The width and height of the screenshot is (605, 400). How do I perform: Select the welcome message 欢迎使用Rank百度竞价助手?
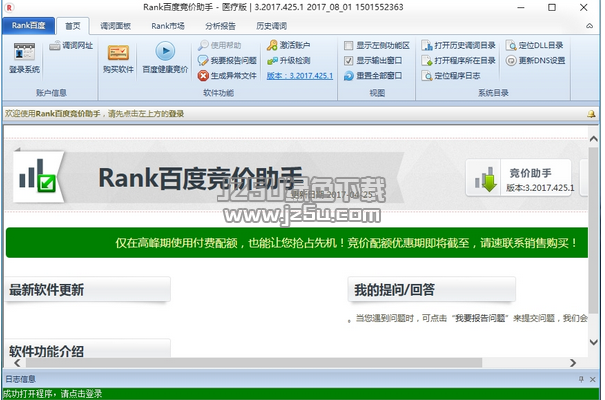52,114
